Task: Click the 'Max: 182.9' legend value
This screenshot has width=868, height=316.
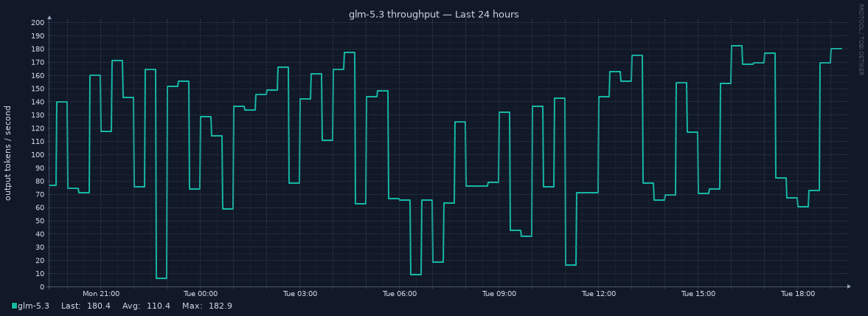Action: [x=206, y=306]
